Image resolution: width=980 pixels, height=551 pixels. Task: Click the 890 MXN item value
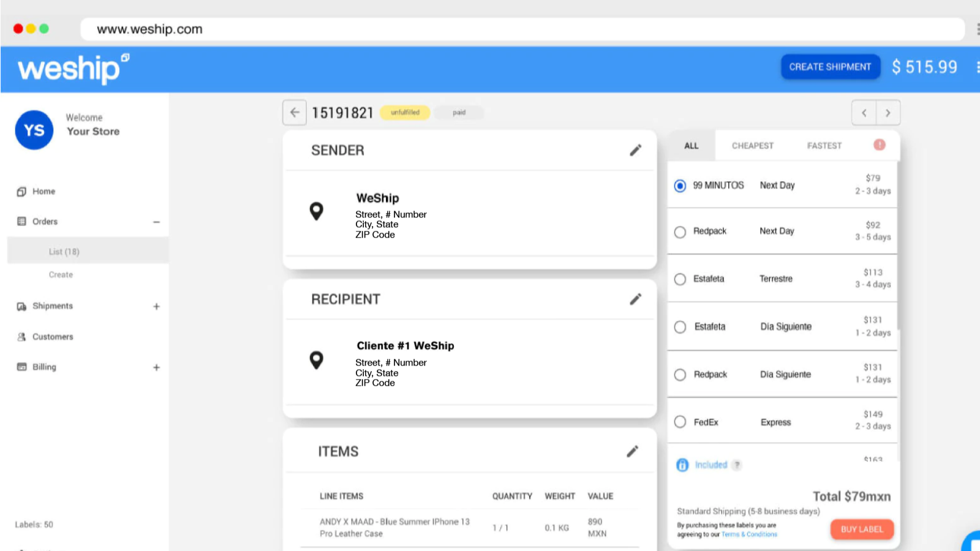point(597,527)
